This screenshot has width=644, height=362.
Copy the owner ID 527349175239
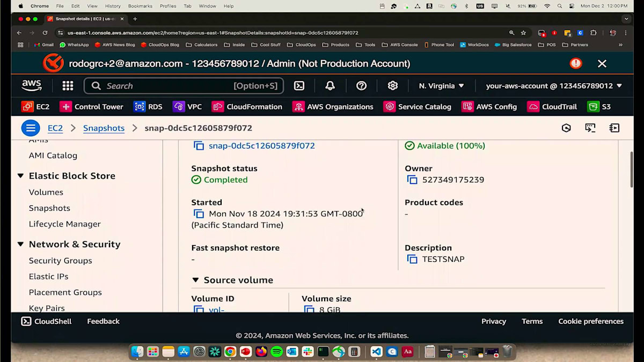[x=412, y=180]
